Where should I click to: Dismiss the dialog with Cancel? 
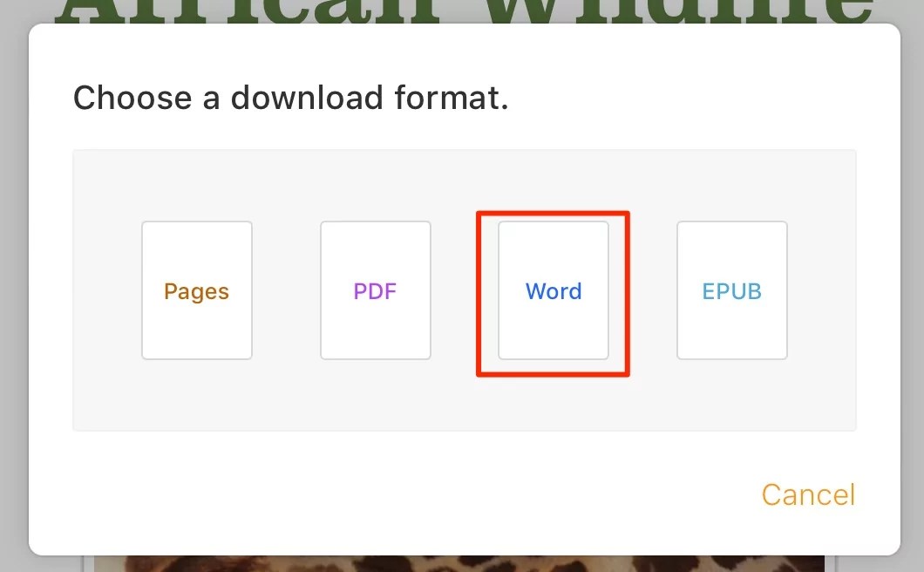(x=807, y=494)
